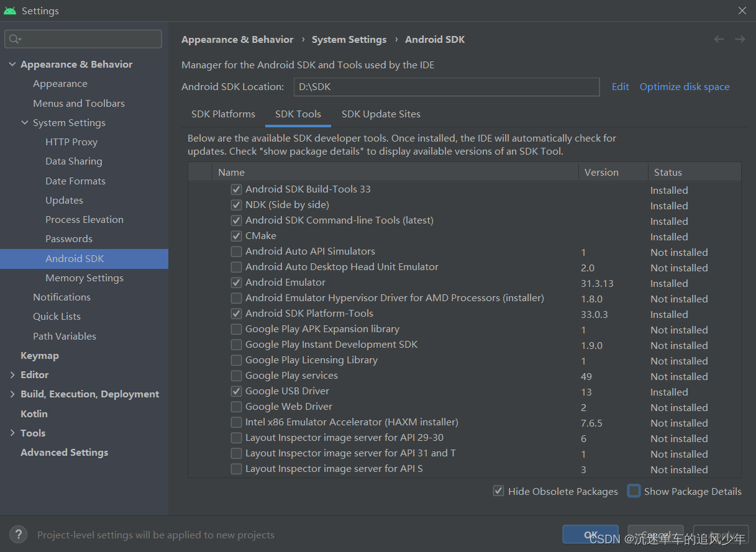This screenshot has width=756, height=552.
Task: Uncheck Android SDK Build-Tools 33
Action: point(236,189)
